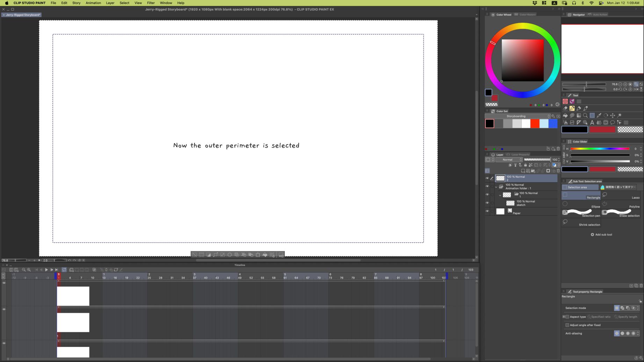
Task: Select the Text tool
Action: [x=592, y=123]
